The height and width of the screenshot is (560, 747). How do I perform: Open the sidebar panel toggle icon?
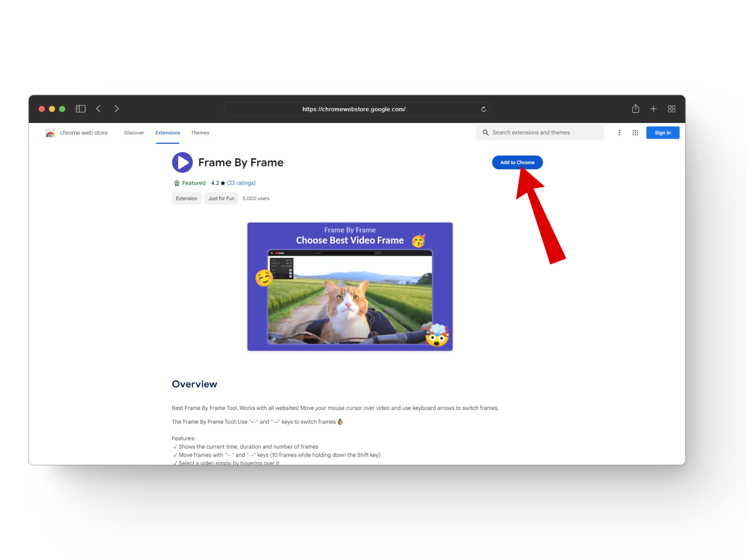[81, 109]
